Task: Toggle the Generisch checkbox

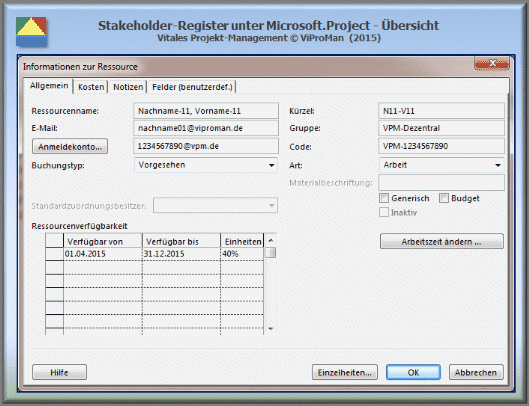Action: click(x=384, y=198)
